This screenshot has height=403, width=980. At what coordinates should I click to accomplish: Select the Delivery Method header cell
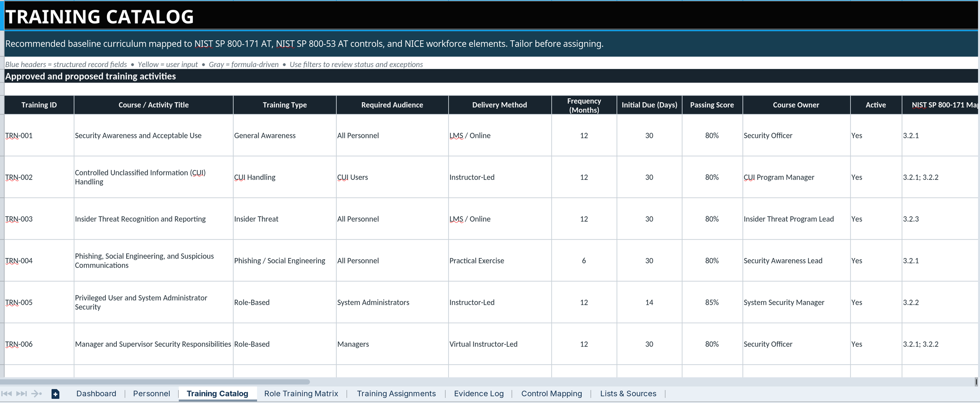click(499, 105)
